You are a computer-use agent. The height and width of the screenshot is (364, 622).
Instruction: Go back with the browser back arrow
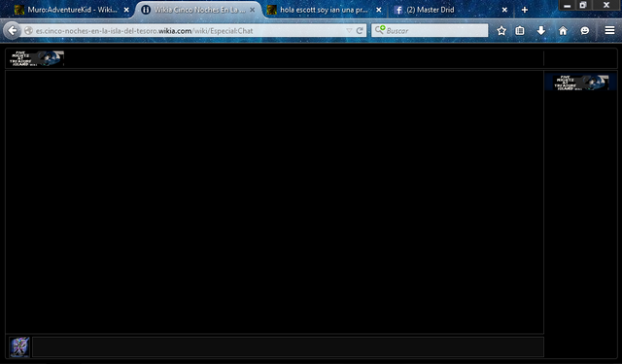13,30
